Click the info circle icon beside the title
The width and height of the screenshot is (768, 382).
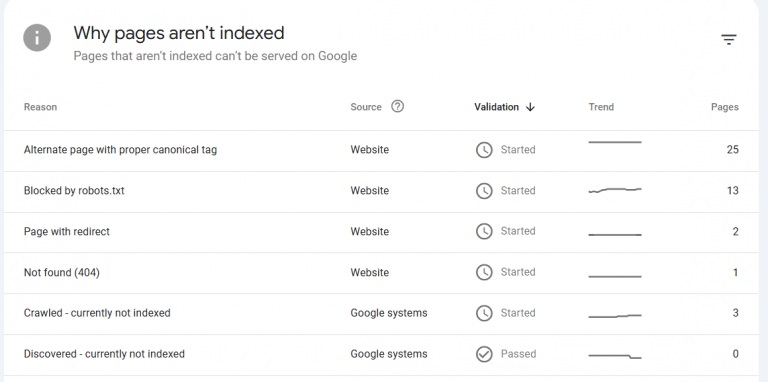[x=37, y=38]
